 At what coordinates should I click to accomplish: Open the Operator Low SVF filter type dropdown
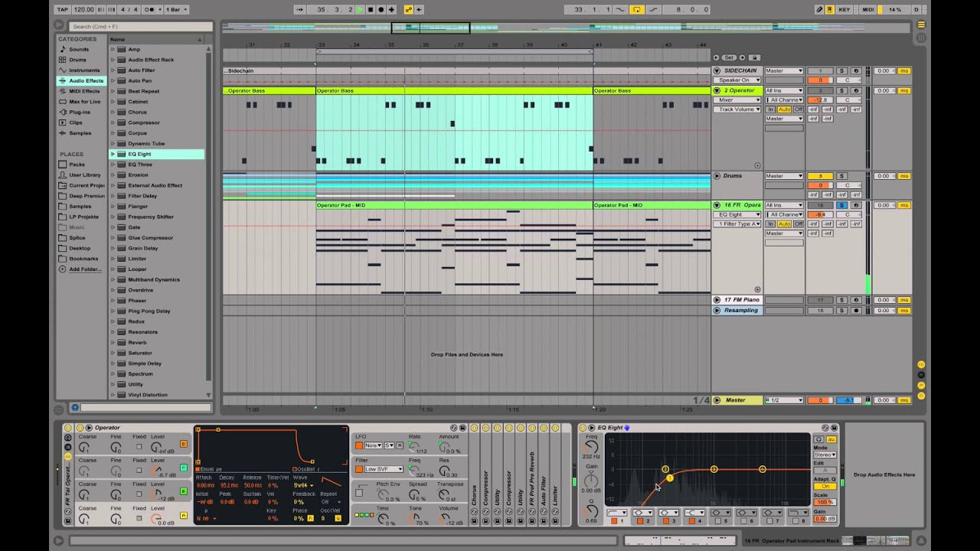pos(383,469)
